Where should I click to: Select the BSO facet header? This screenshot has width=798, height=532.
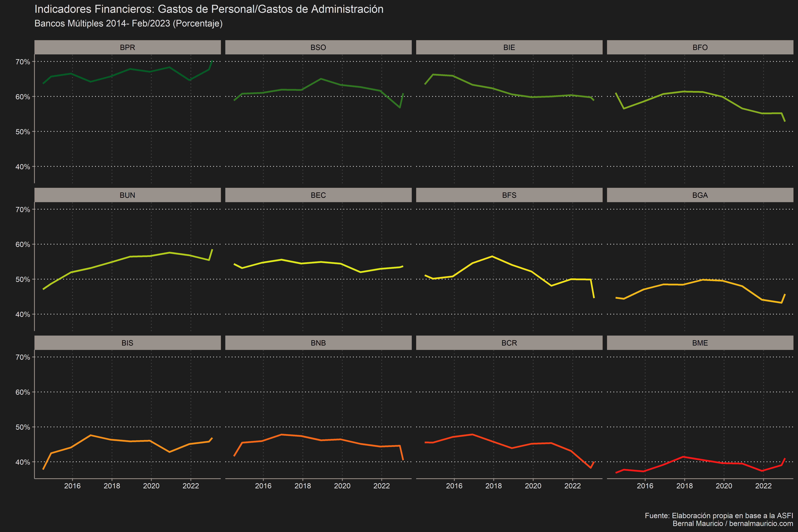click(x=318, y=47)
